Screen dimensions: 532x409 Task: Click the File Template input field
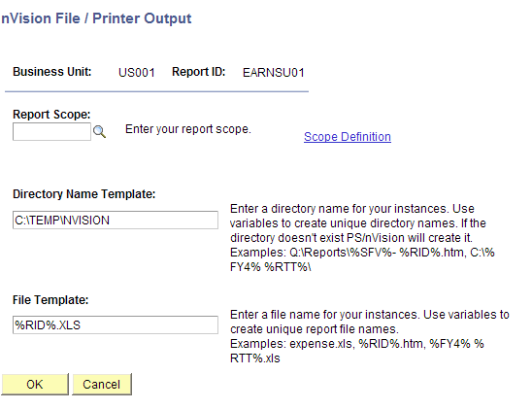116,325
